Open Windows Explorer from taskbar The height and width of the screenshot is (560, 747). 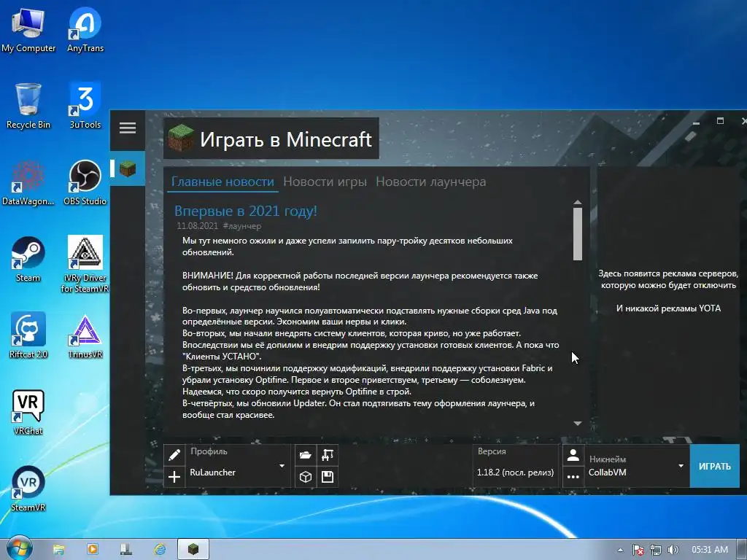tap(58, 550)
